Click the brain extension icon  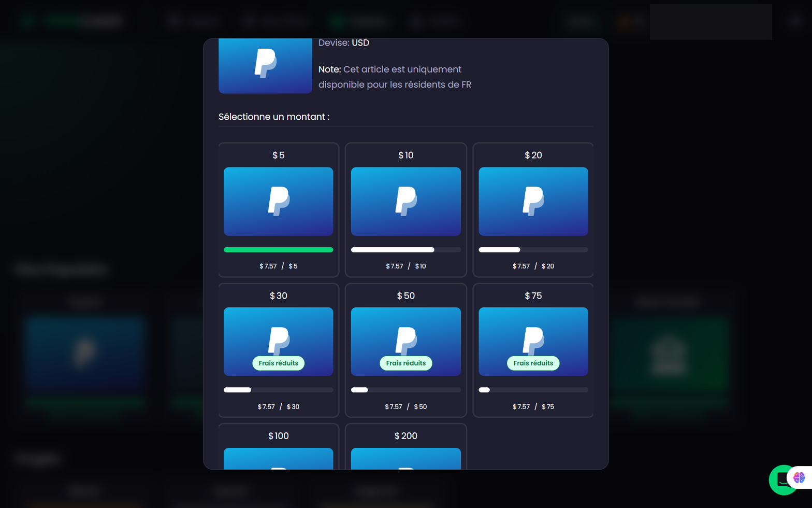pos(799,477)
